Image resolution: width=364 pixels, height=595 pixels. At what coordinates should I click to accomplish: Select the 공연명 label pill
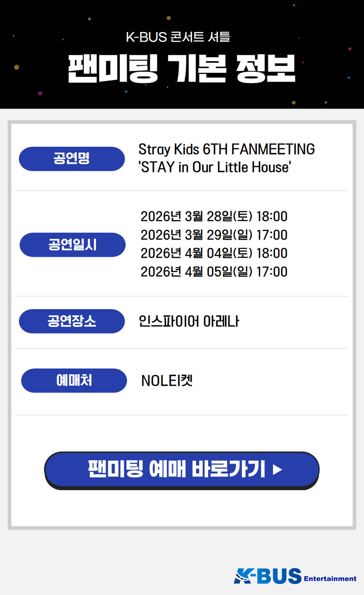72,159
